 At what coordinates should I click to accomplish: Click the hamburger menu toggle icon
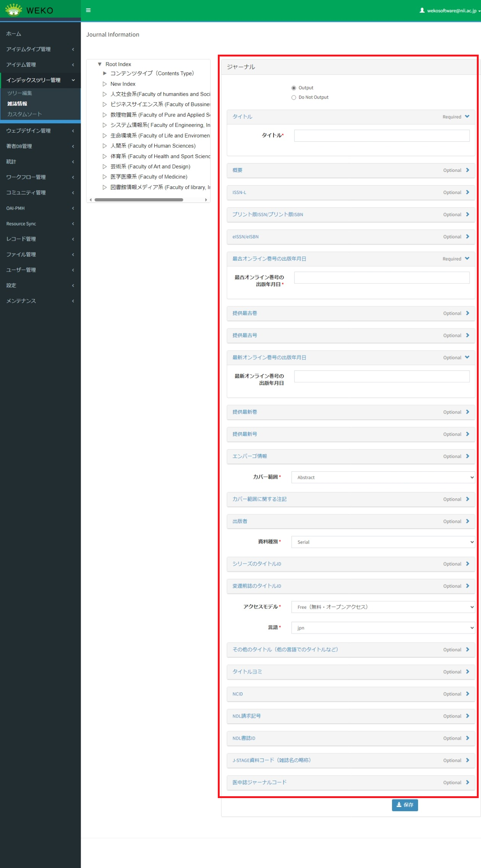point(88,10)
